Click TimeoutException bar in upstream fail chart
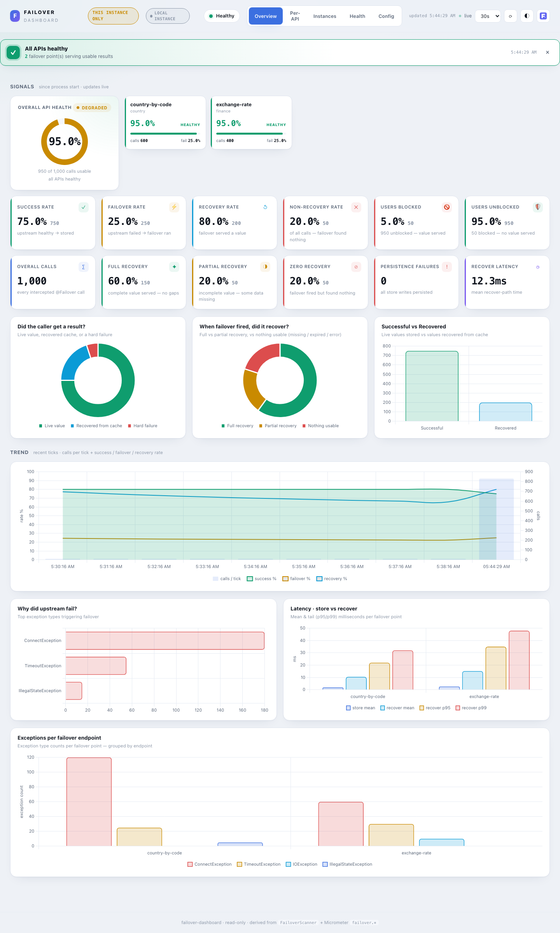 tap(96, 666)
